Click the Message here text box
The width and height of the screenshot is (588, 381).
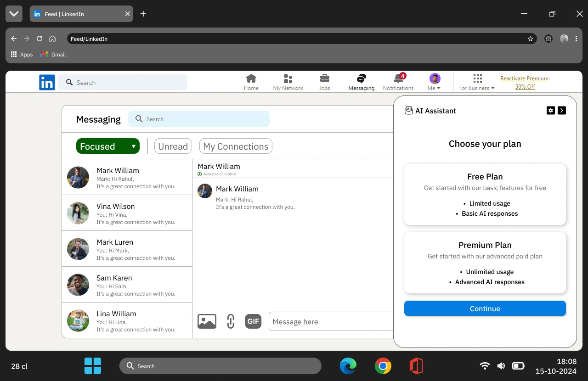(331, 321)
